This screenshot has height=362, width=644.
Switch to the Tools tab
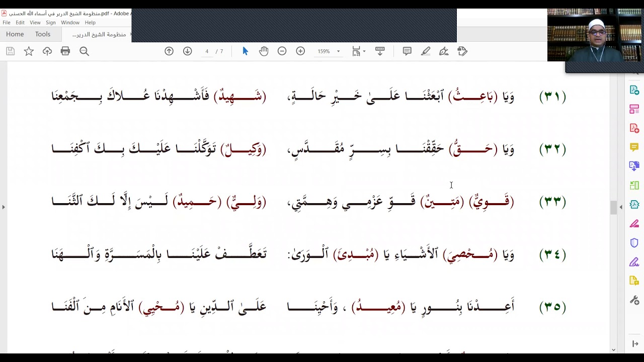[43, 34]
